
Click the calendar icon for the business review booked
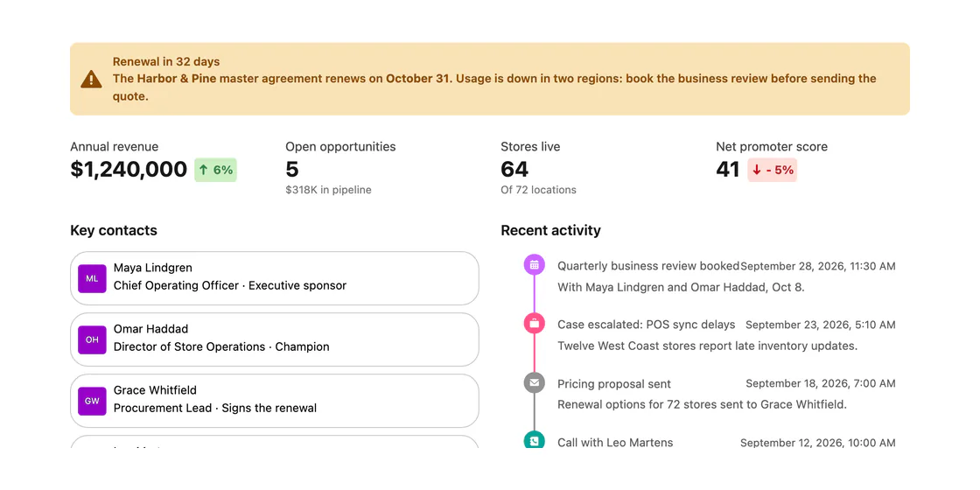pos(535,265)
